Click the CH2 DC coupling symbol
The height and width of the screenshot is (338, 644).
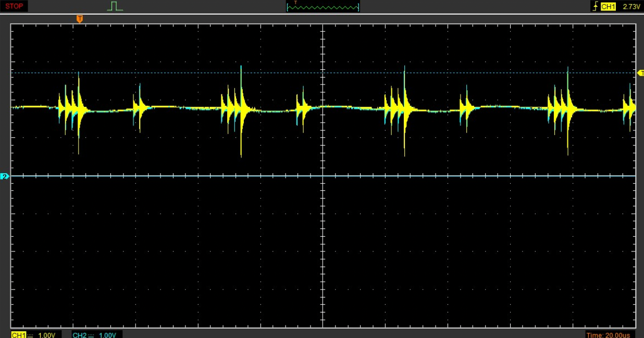pos(92,334)
